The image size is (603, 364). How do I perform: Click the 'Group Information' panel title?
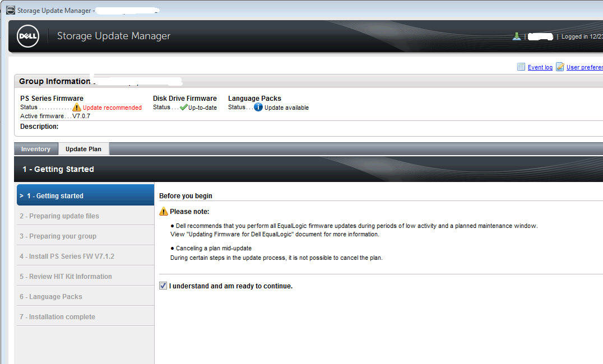coord(55,81)
